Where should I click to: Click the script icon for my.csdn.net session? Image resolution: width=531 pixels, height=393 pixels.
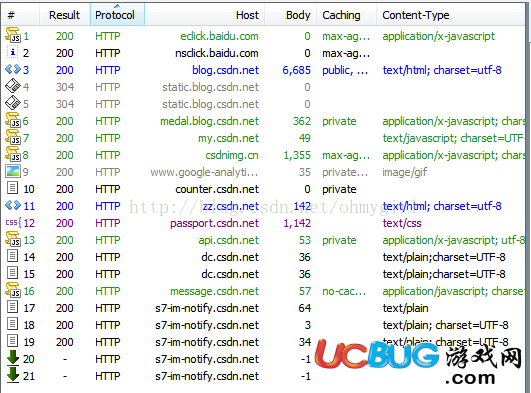tap(13, 137)
